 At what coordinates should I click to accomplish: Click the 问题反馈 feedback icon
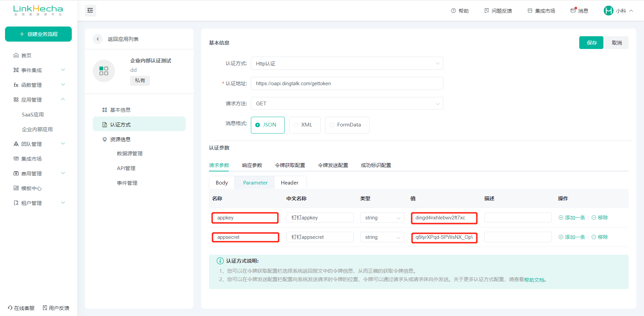pyautogui.click(x=487, y=11)
